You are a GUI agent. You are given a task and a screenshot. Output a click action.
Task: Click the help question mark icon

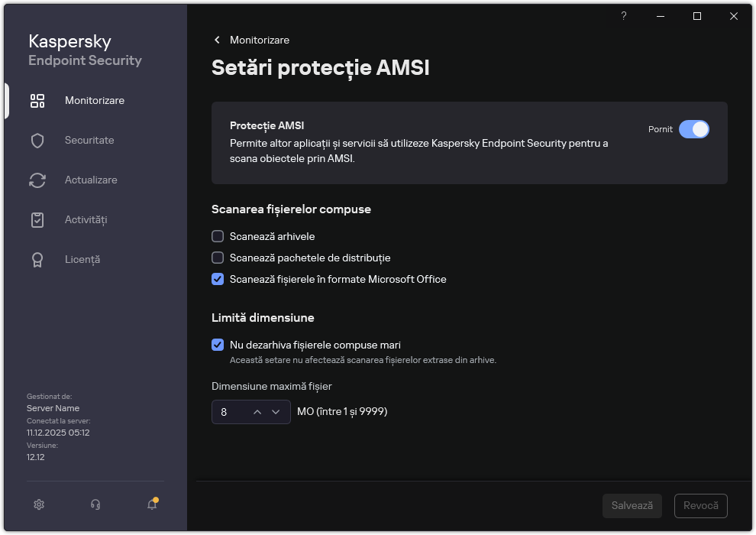pyautogui.click(x=623, y=16)
